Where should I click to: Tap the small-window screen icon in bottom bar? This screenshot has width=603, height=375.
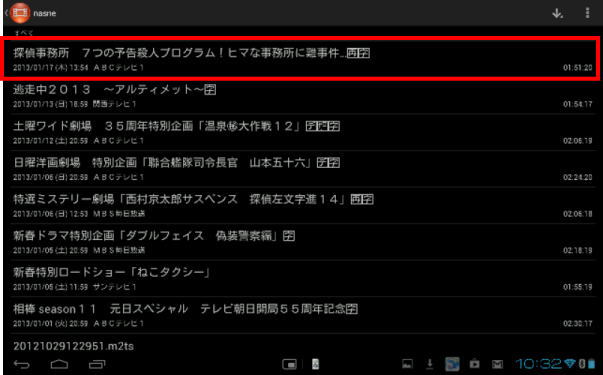pyautogui.click(x=289, y=364)
